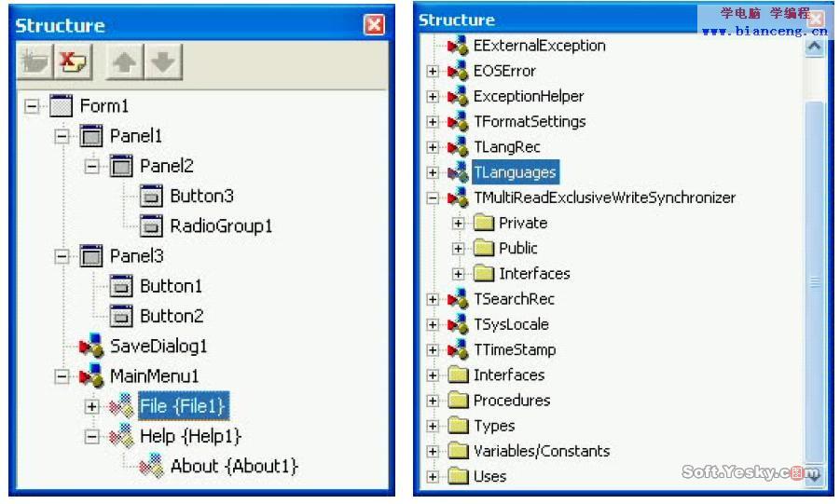
Task: Expand the Interfaces folder under TMultiReadExclusiveWriteSynchronizer
Action: pyautogui.click(x=458, y=274)
